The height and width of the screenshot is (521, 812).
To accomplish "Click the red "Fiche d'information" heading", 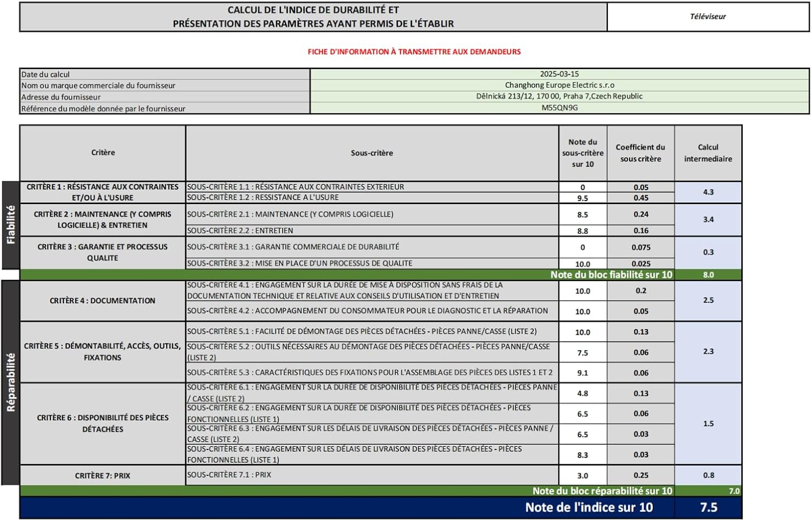I will tap(414, 52).
